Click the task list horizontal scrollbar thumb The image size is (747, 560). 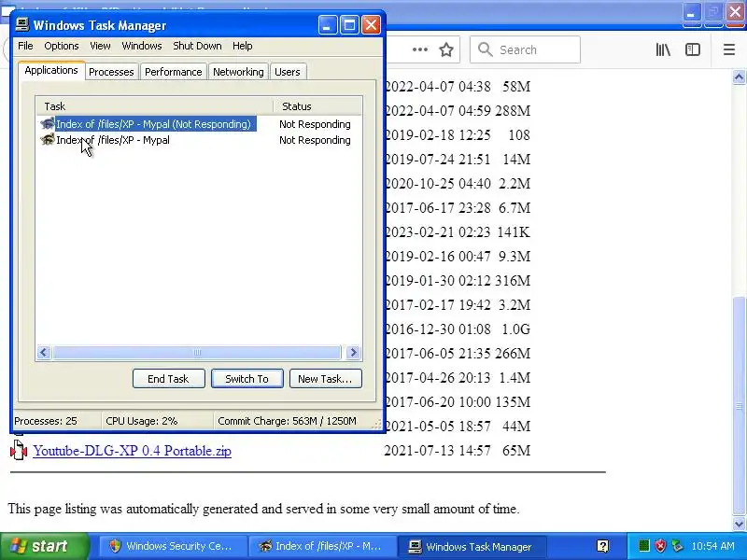click(x=197, y=353)
